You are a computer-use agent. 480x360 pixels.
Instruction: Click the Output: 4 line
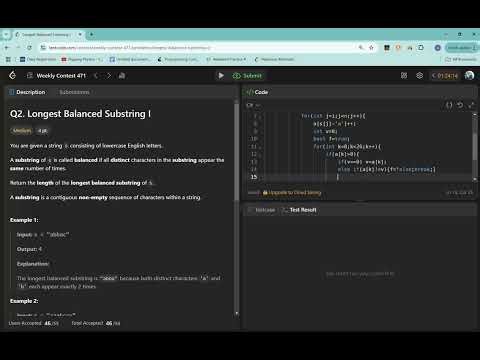[x=29, y=249]
